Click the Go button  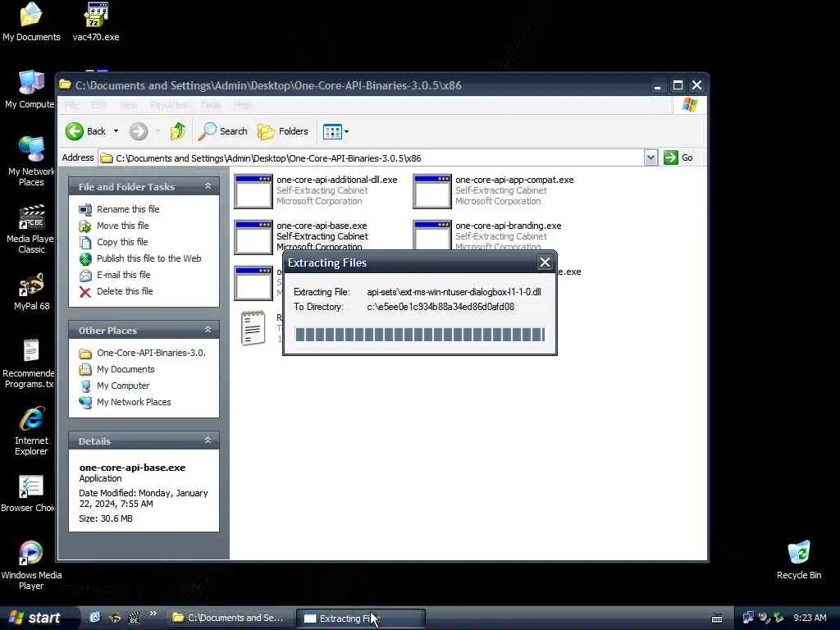[x=678, y=157]
